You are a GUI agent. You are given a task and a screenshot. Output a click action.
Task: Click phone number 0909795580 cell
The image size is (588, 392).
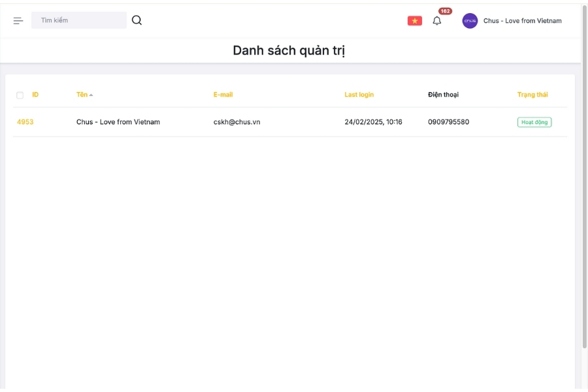click(x=448, y=122)
